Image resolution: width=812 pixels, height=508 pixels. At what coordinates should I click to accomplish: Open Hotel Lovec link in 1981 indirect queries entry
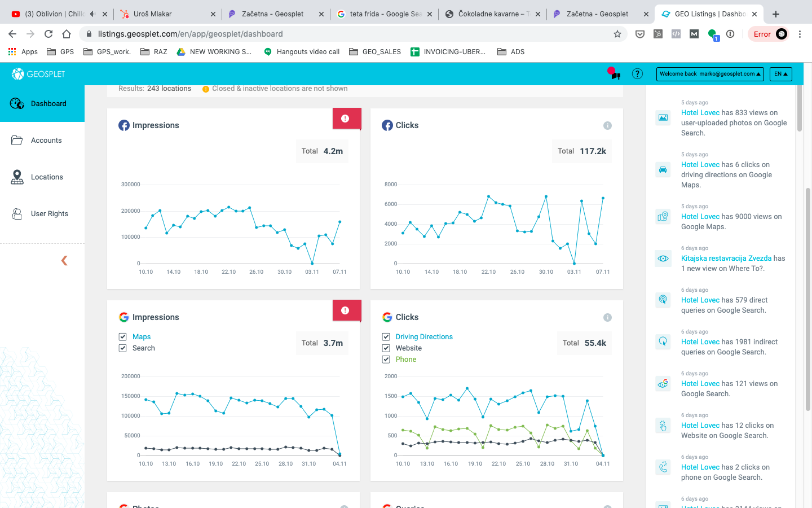[700, 342]
